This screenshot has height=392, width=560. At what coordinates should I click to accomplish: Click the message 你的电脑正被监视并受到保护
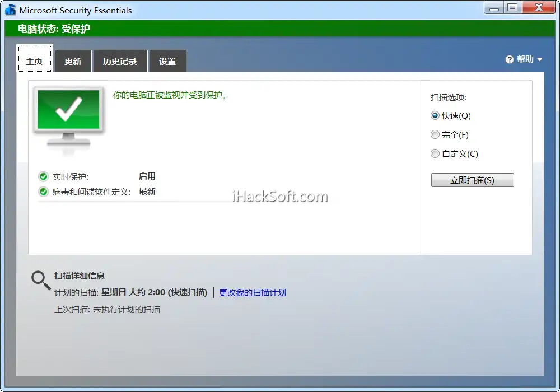coord(171,95)
